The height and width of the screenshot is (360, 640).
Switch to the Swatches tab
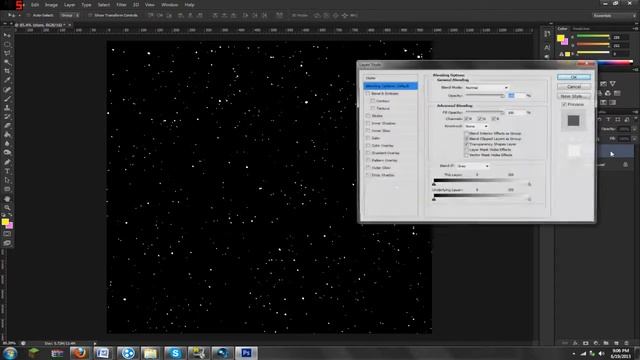coord(581,29)
